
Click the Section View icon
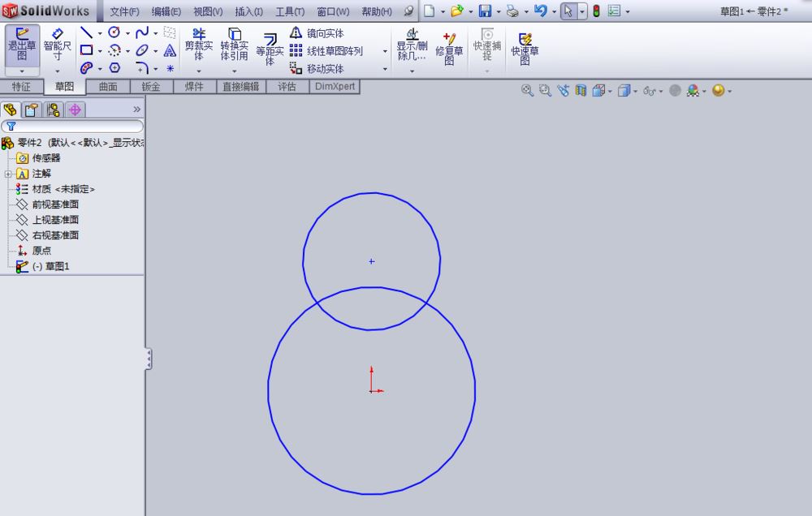(581, 91)
